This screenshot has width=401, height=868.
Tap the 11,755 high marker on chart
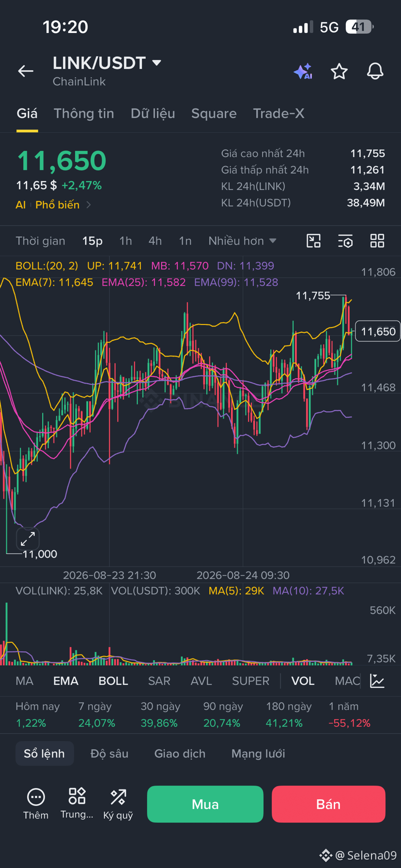(313, 295)
